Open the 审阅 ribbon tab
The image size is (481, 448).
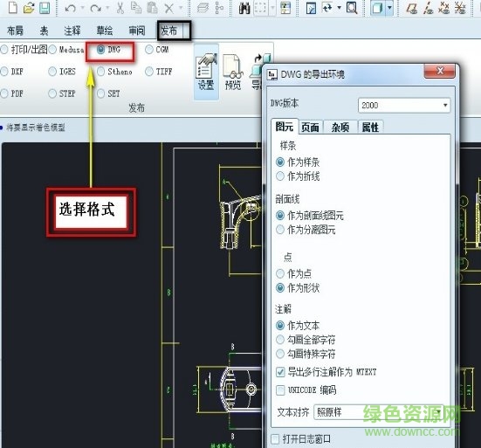(x=137, y=31)
